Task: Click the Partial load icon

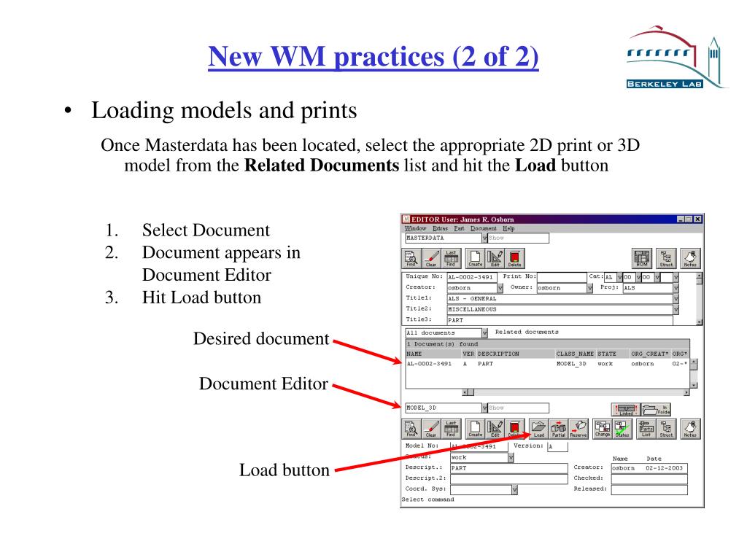Action: point(558,429)
